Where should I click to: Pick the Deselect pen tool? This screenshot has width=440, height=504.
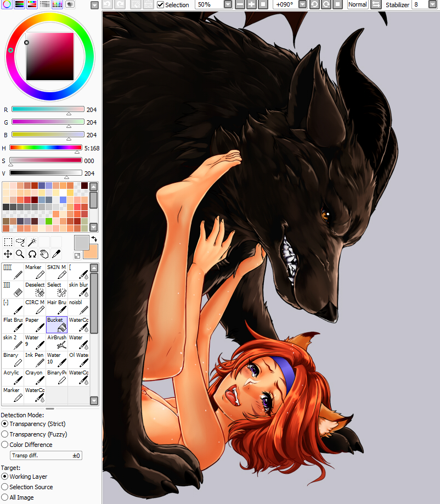(x=35, y=289)
